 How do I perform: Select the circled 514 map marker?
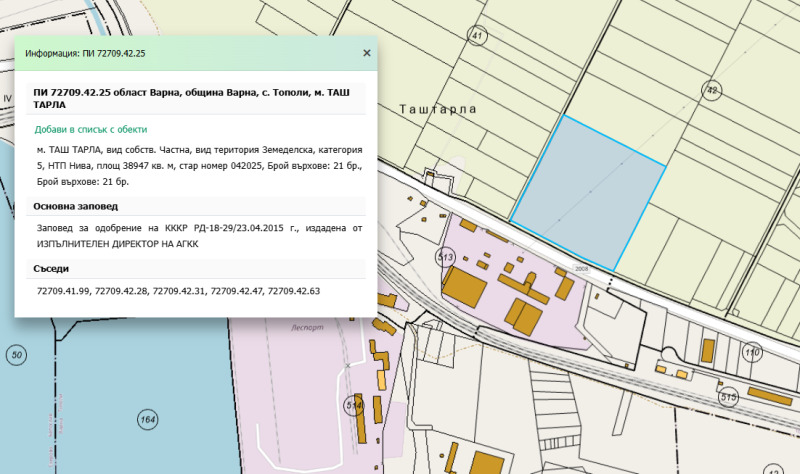point(353,405)
